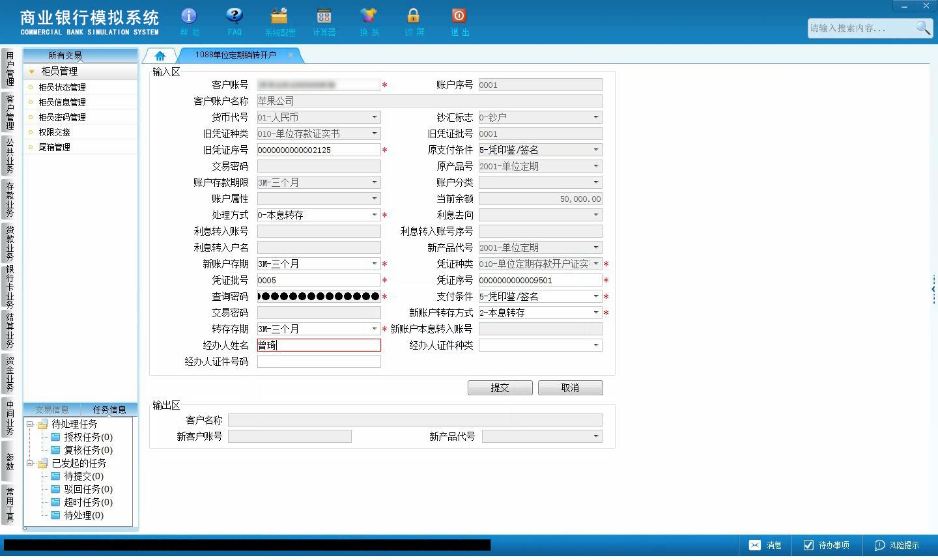The image size is (938, 560).
Task: Collapse the 已发起的任务 tree node
Action: coord(30,463)
